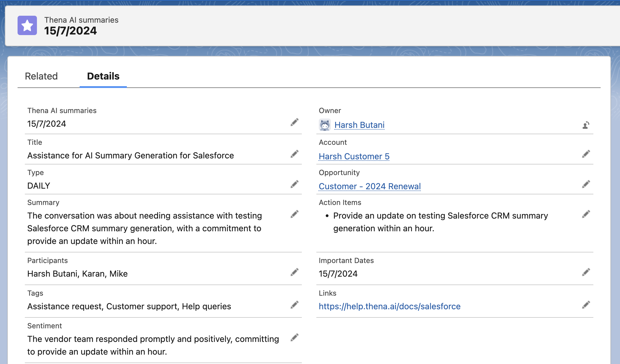Open the Harsh Customer 5 account
The height and width of the screenshot is (364, 620).
[x=354, y=156]
